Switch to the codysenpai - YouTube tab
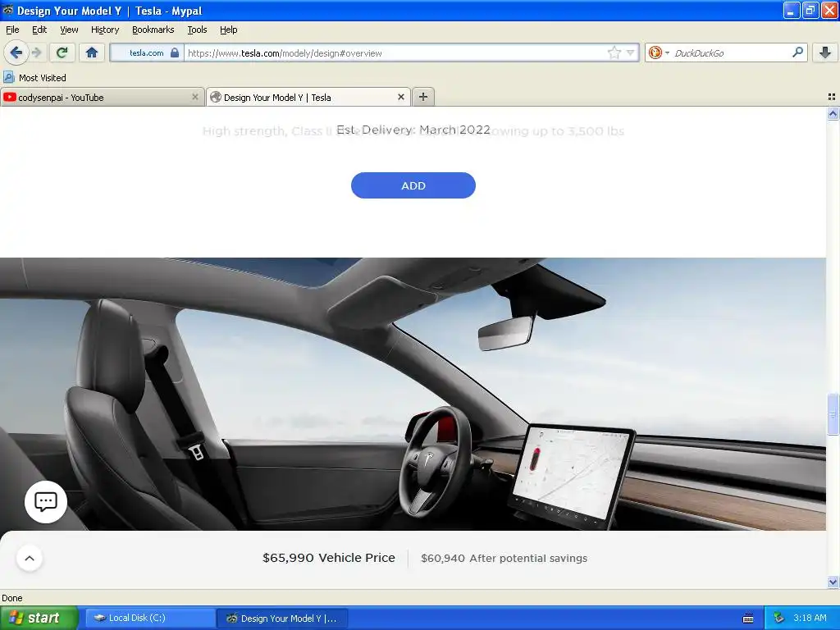The image size is (840, 630). (x=102, y=98)
